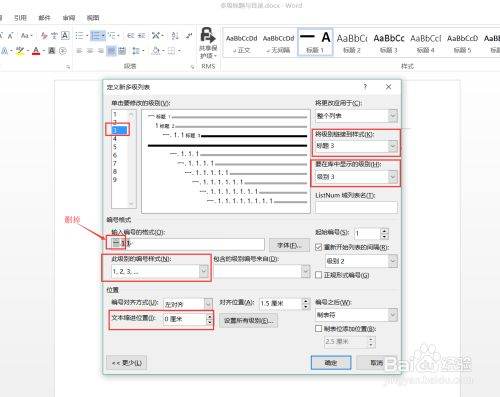Image resolution: width=500 pixels, height=397 pixels.
Task: Click the align right icon
Action: pyautogui.click(x=100, y=51)
